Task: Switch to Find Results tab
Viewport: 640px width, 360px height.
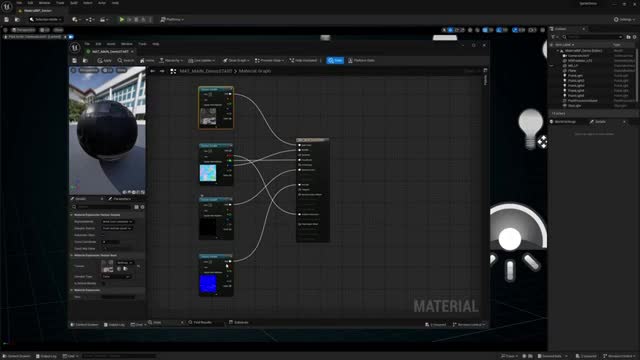Action: (200, 322)
